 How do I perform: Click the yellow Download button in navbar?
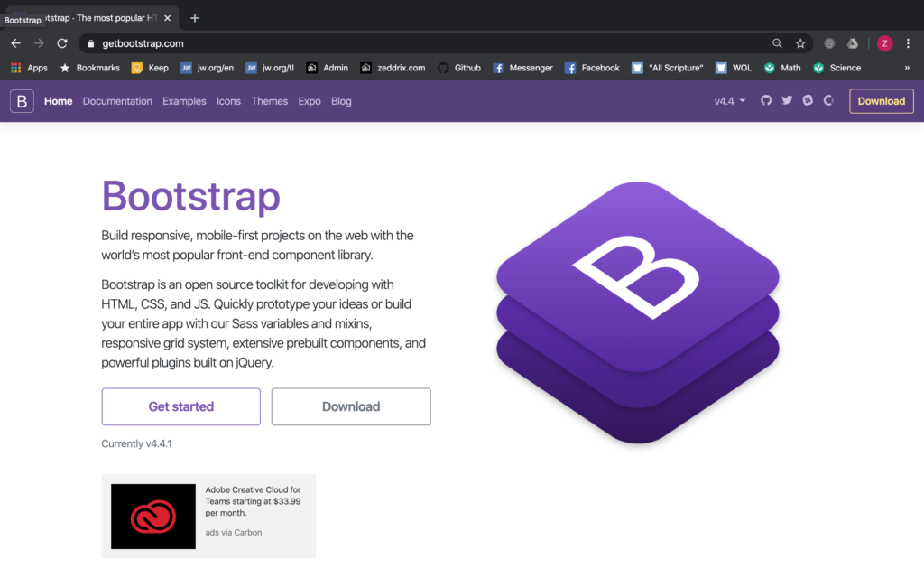click(881, 101)
